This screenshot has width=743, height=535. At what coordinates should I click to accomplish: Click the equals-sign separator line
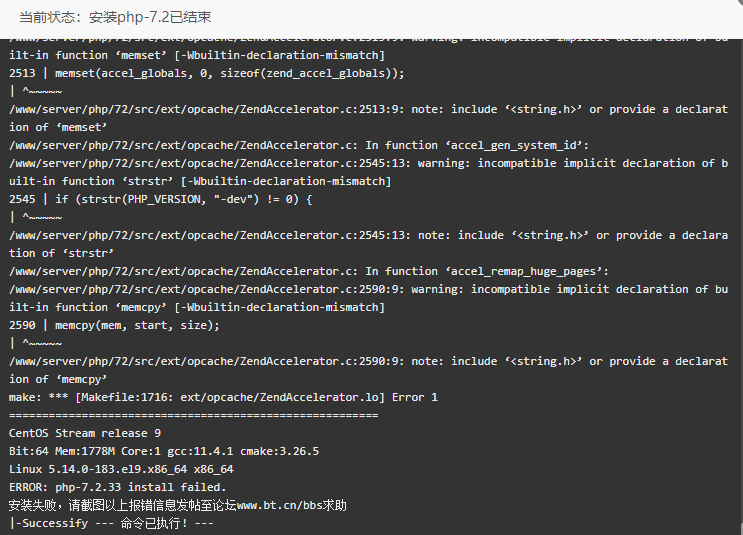point(193,415)
